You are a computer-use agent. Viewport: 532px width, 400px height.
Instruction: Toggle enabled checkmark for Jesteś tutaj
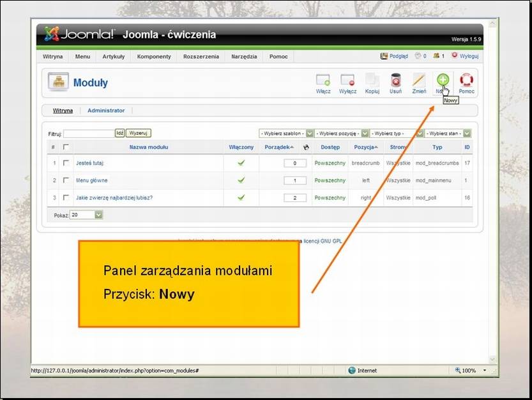click(x=241, y=163)
